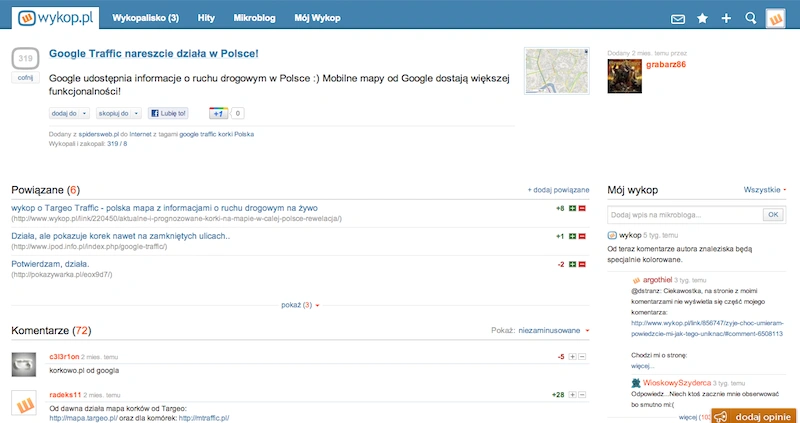Open Wykopalisko (3) tab
The image size is (800, 423).
pos(145,18)
